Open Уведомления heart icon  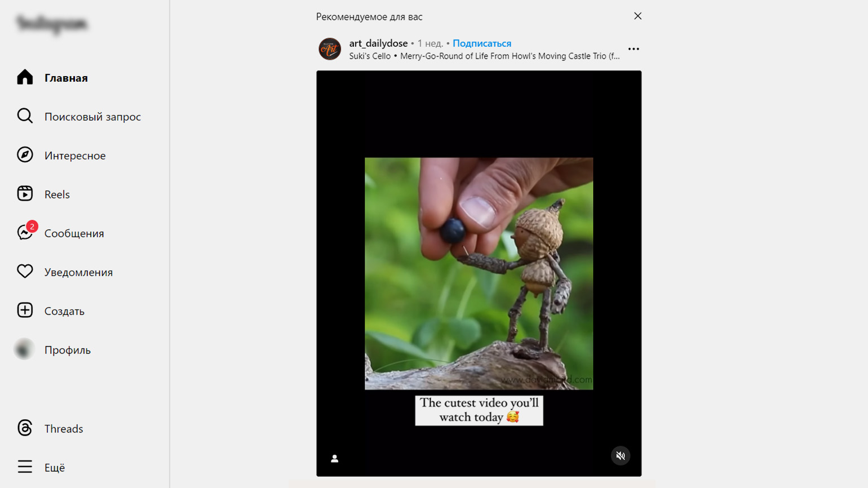[x=25, y=272]
